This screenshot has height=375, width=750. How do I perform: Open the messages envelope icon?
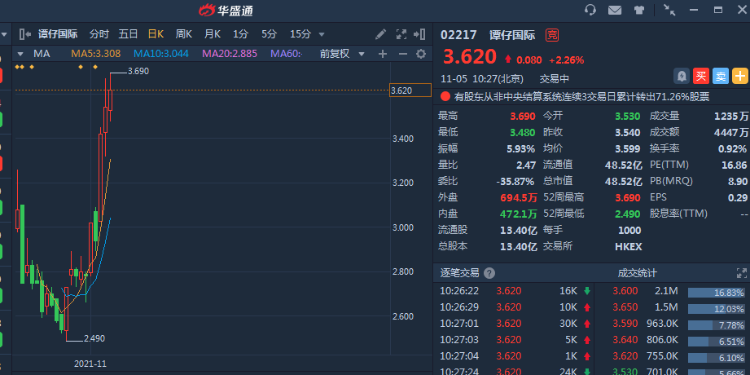(615, 10)
